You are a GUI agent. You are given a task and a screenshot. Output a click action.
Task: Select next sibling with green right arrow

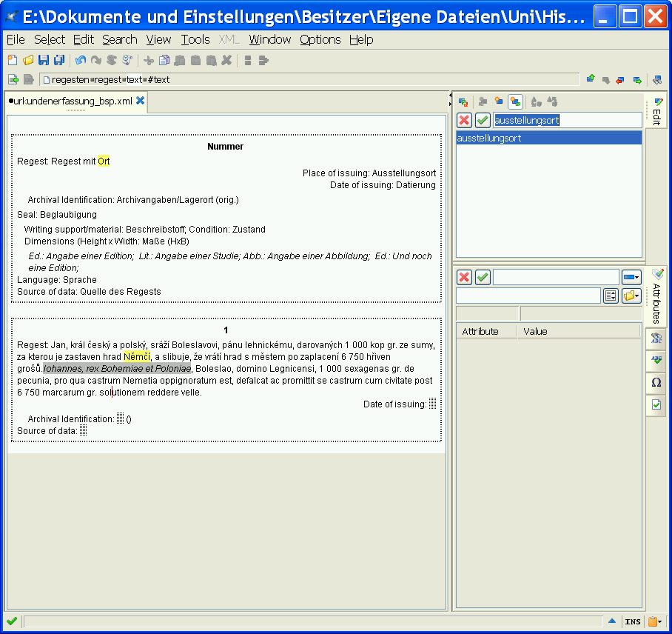[637, 80]
